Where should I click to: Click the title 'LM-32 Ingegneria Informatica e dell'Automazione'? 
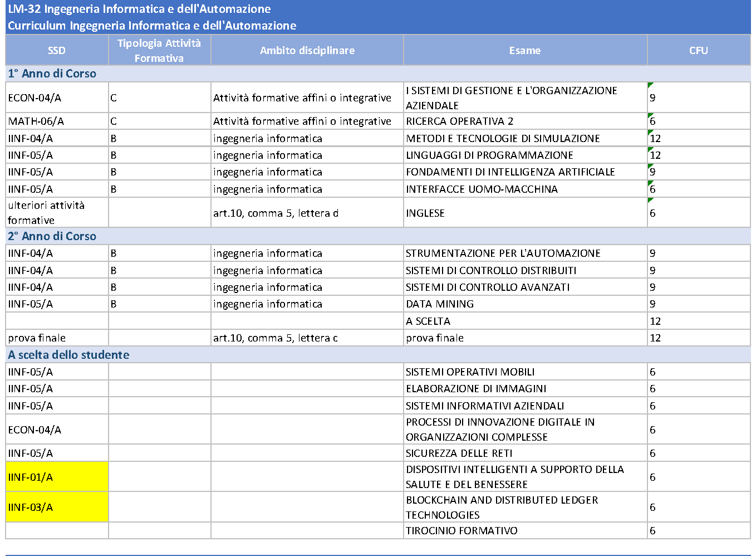click(139, 9)
